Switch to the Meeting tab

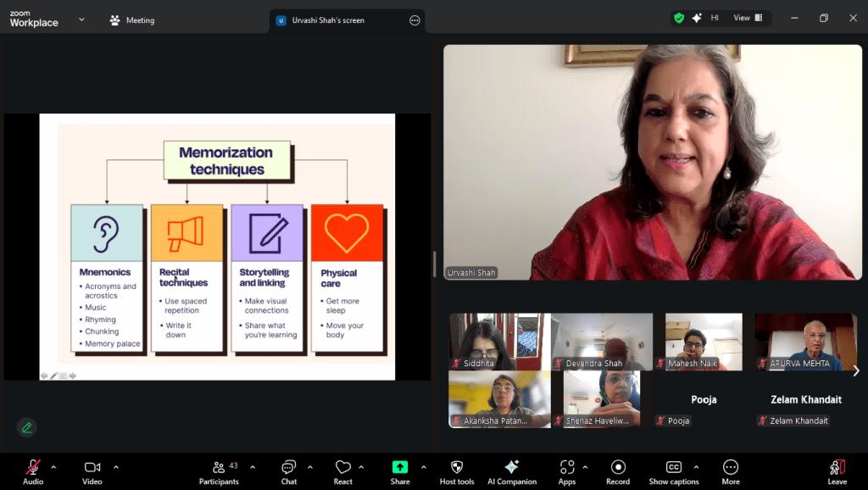point(132,20)
